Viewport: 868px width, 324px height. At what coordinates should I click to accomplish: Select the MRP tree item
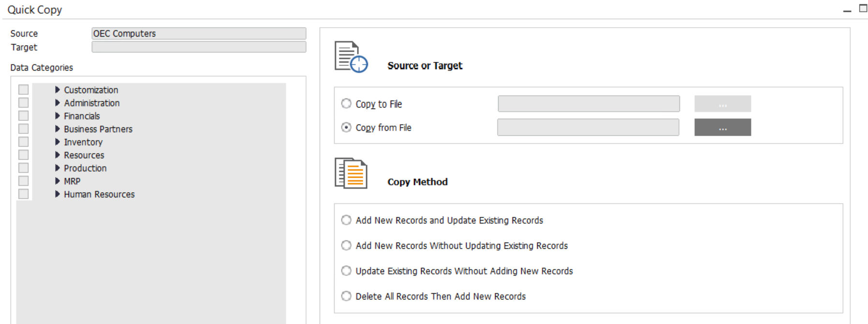point(72,181)
